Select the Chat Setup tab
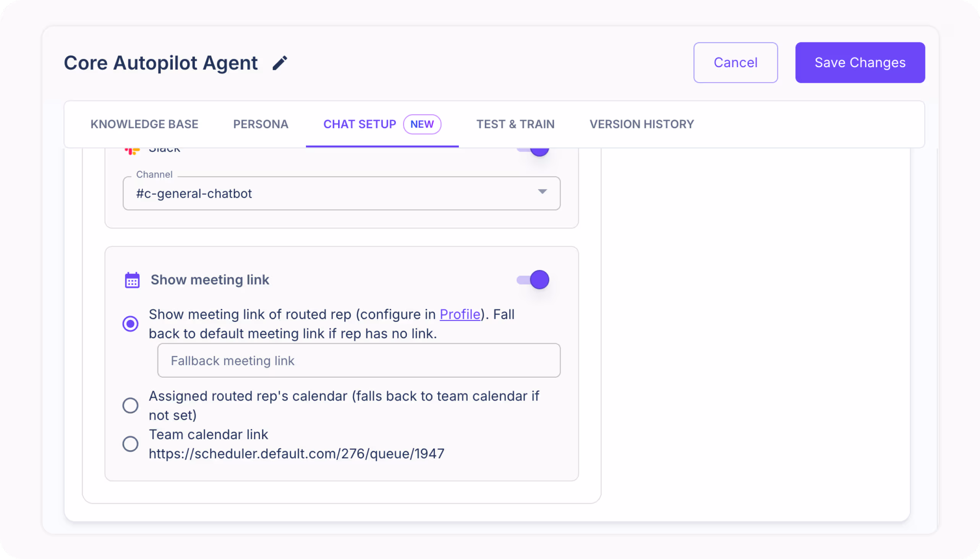The height and width of the screenshot is (559, 980). point(360,124)
